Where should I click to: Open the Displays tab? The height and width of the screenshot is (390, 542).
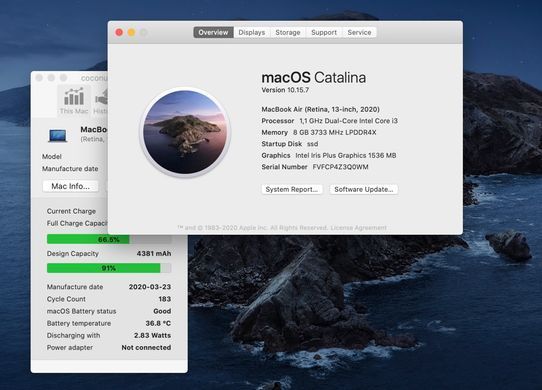coord(252,32)
